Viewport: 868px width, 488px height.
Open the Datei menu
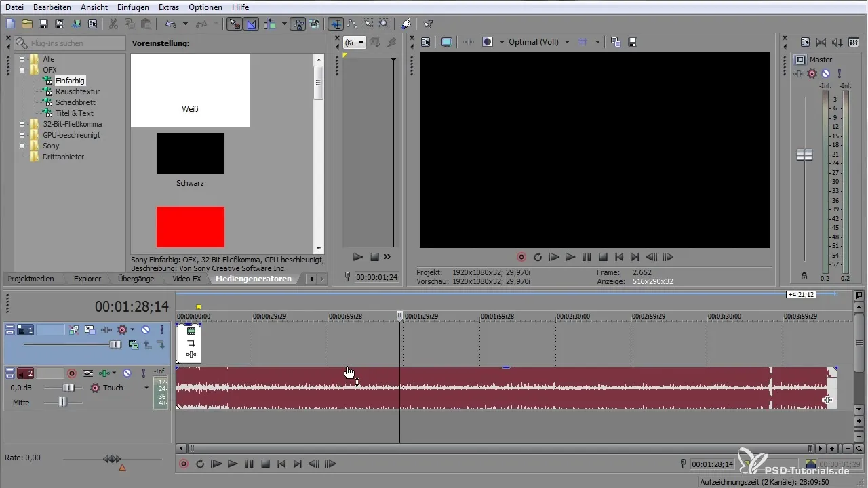click(14, 6)
